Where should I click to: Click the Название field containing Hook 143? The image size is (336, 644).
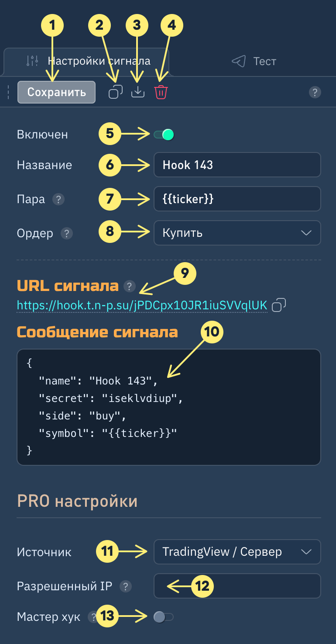[x=237, y=165]
